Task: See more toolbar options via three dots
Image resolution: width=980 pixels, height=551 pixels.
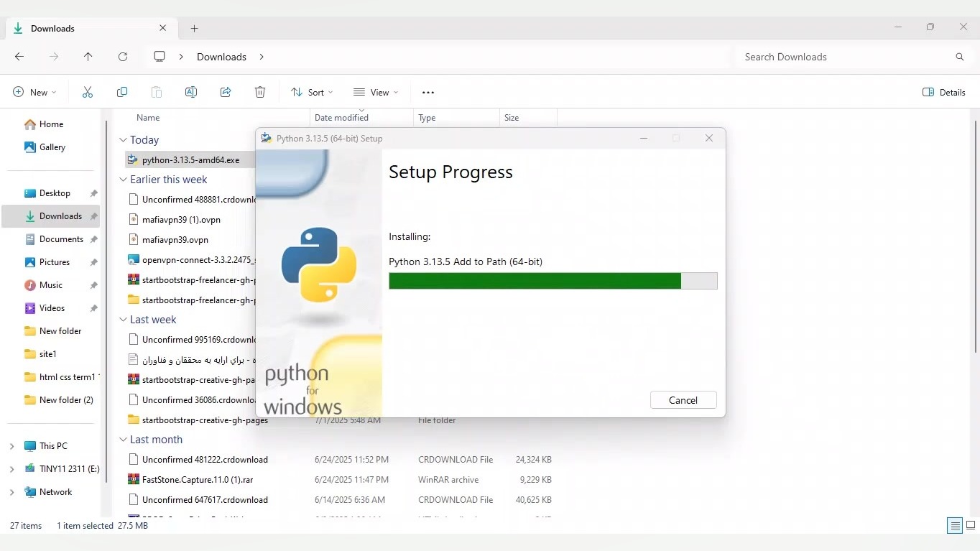Action: 428,92
